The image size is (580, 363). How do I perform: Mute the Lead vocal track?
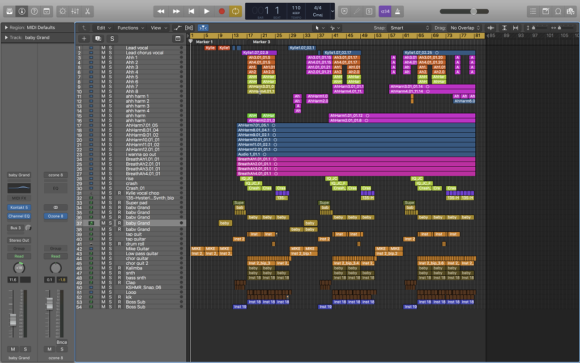pos(103,48)
